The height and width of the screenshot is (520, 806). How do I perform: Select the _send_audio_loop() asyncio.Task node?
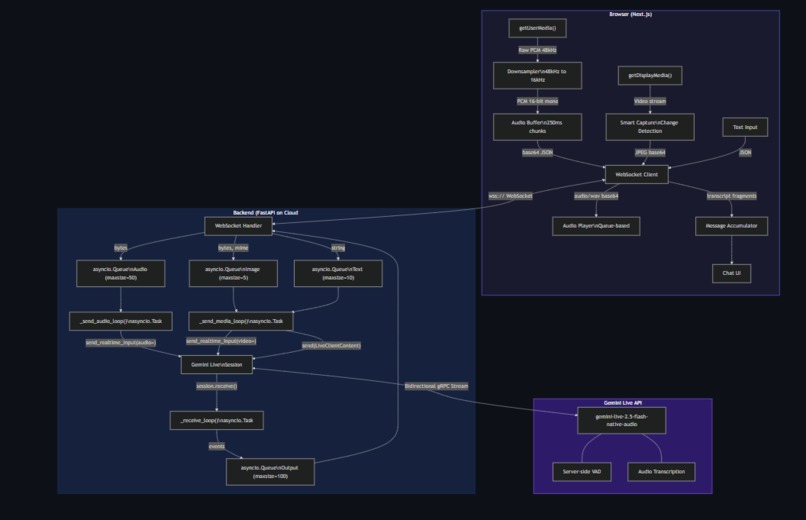[120, 321]
